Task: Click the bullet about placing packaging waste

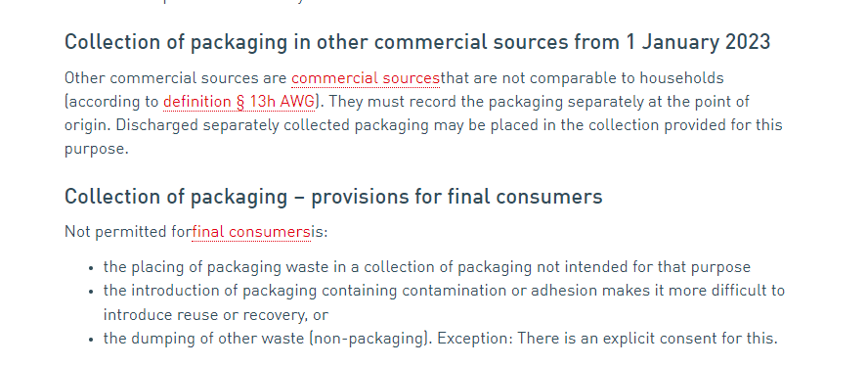Action: [427, 267]
